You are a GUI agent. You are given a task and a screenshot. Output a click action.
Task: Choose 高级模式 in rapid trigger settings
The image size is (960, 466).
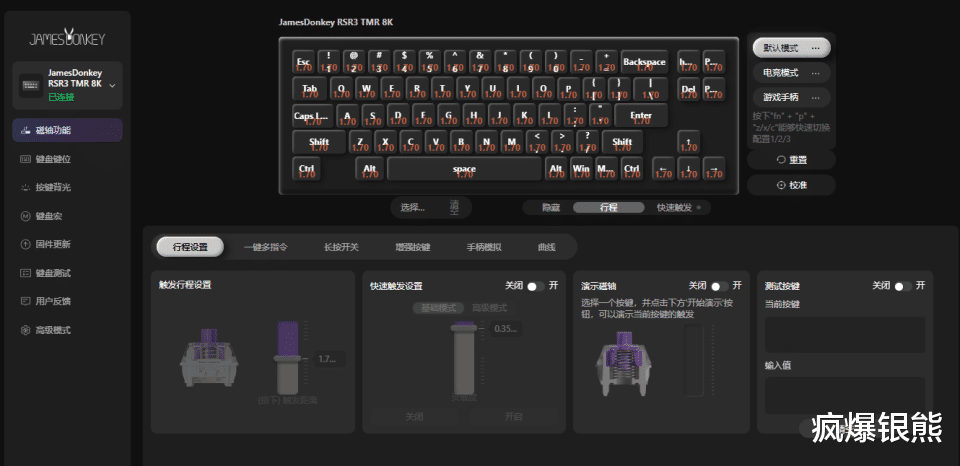(x=489, y=308)
